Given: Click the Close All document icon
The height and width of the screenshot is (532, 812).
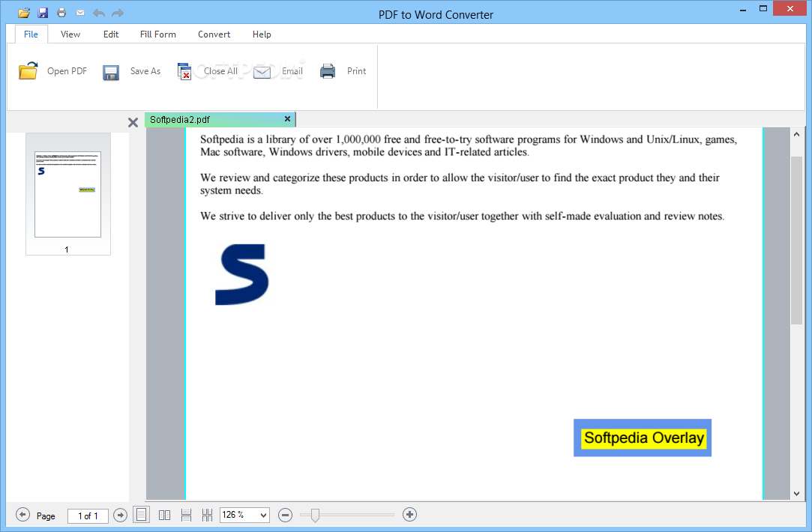Looking at the screenshot, I should (x=184, y=71).
